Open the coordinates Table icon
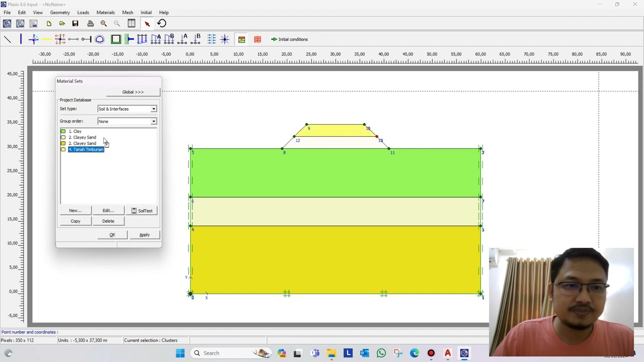The width and height of the screenshot is (644, 362). click(x=131, y=24)
